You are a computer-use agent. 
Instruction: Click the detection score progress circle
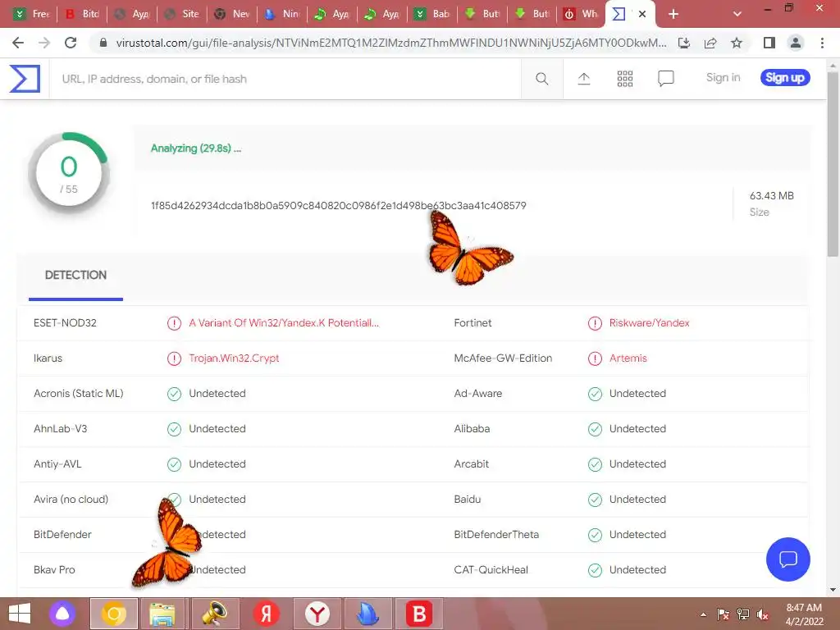tap(69, 174)
